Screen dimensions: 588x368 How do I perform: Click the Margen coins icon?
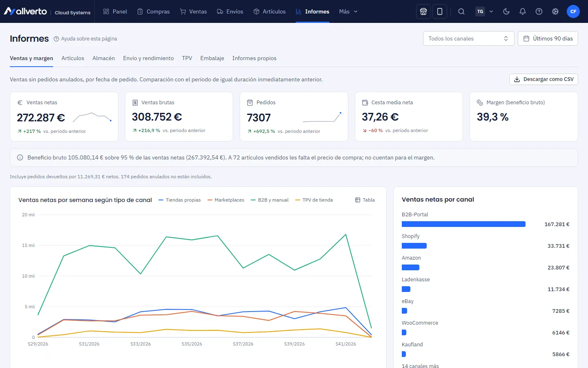tap(480, 103)
